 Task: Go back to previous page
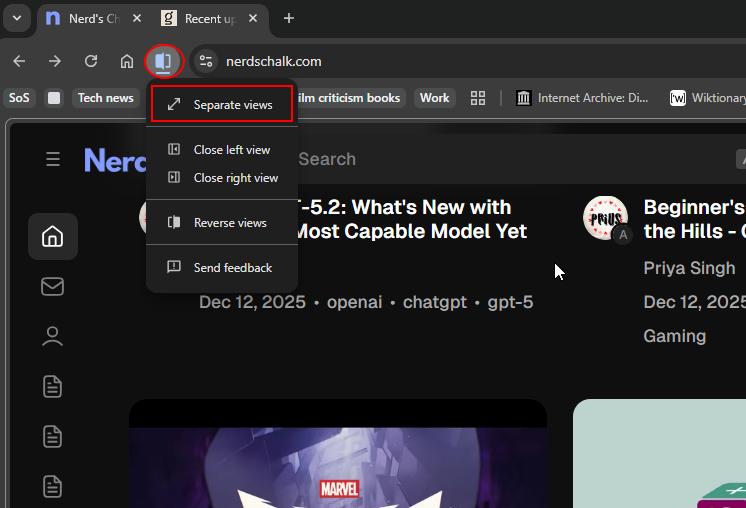(x=19, y=61)
